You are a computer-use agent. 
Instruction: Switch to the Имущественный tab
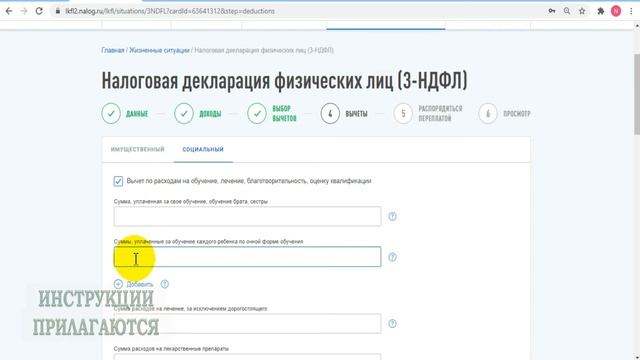click(x=138, y=149)
